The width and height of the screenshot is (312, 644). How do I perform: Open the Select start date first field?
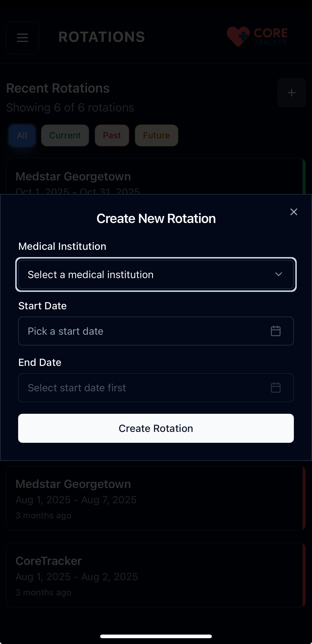click(145, 387)
